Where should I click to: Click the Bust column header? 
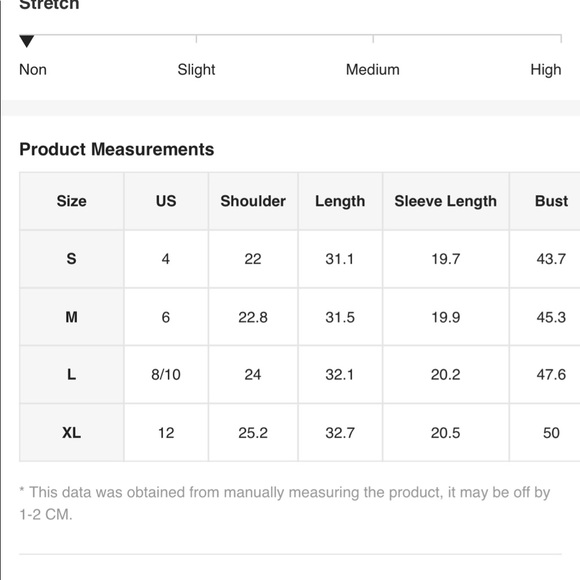551,201
